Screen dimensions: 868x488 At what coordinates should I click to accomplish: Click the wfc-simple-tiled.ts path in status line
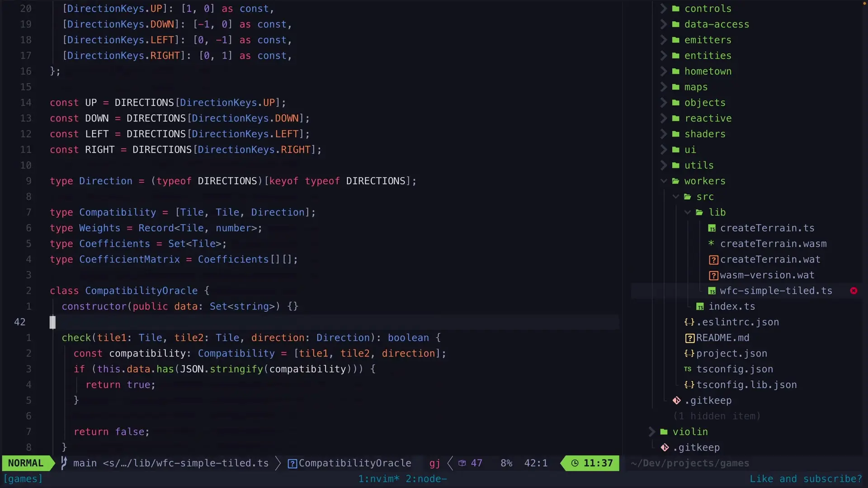(186, 463)
